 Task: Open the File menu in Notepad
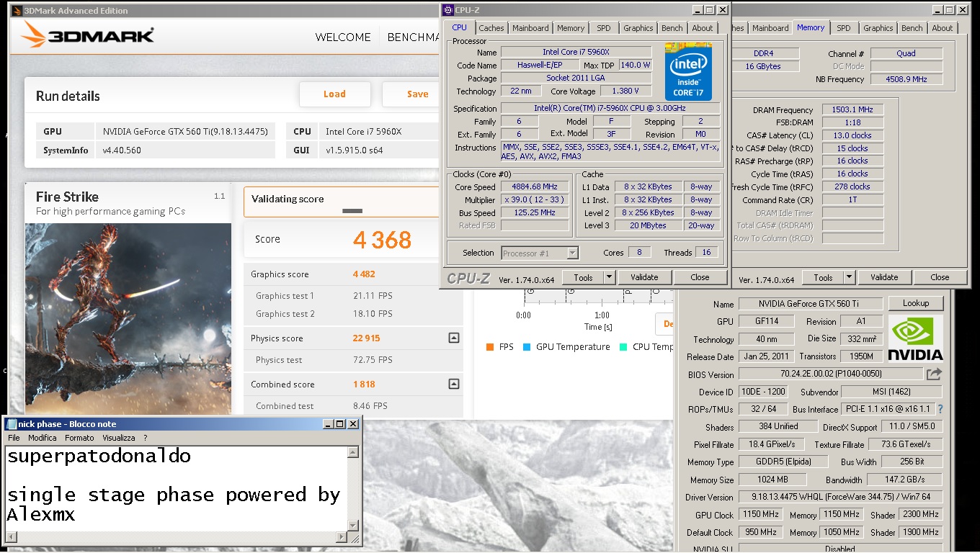[x=14, y=438]
